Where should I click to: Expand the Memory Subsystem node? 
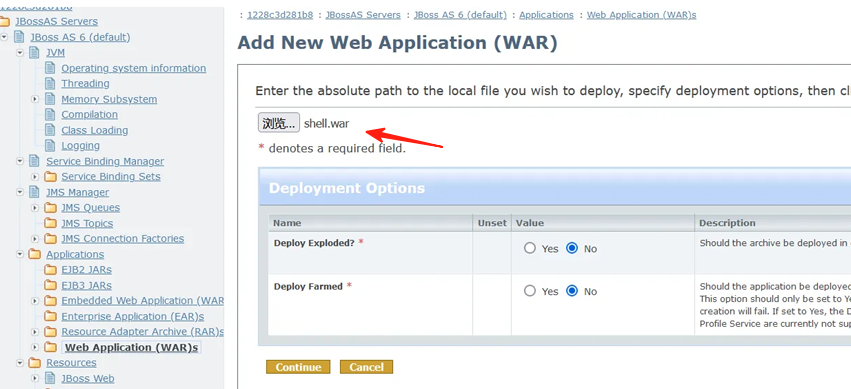pyautogui.click(x=35, y=99)
